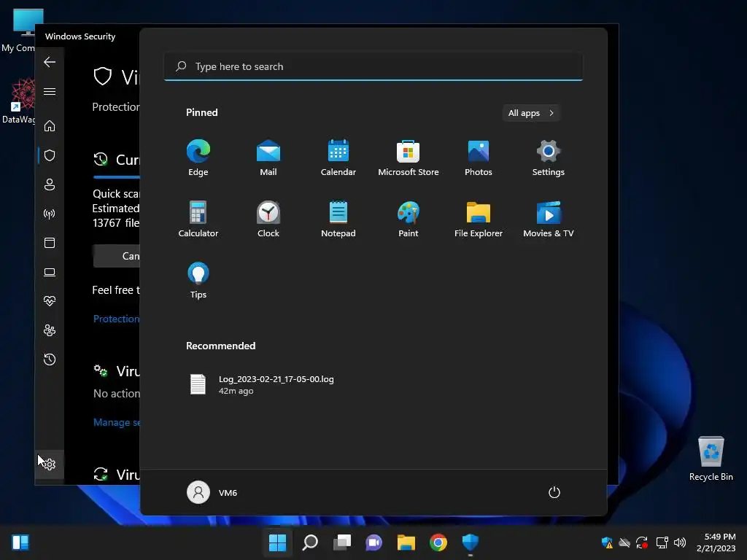
Task: Open the VM6 user account menu
Action: pos(212,492)
